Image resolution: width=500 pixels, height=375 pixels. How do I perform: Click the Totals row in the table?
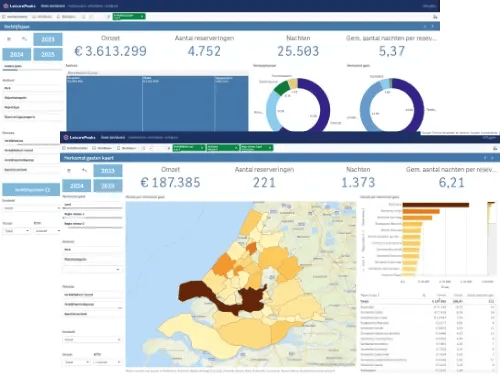click(x=428, y=301)
